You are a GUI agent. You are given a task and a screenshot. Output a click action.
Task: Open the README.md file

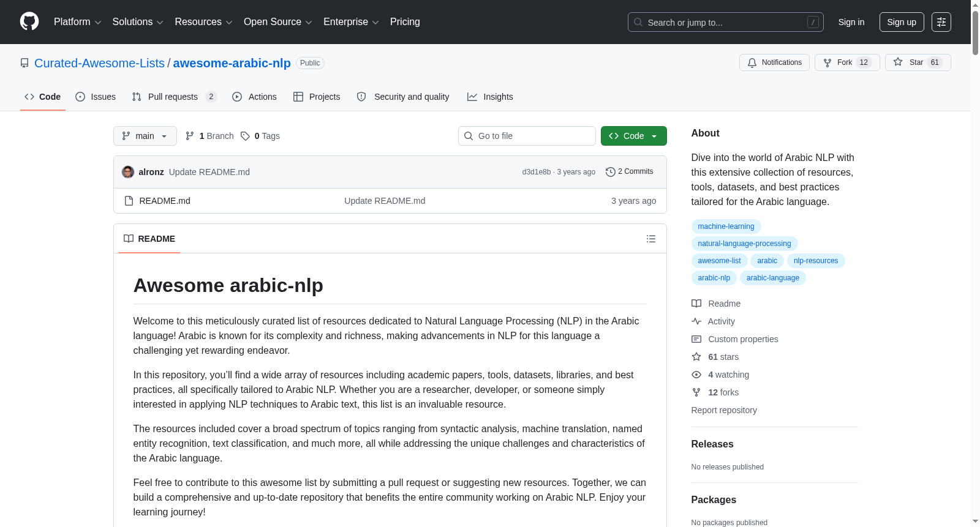pos(165,201)
